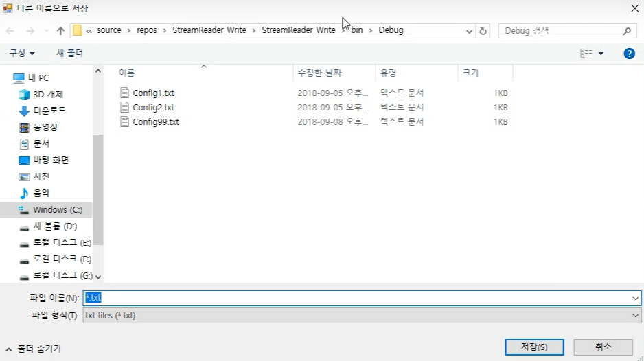
Task: Select 내 PC in navigation pane
Action: (x=38, y=78)
